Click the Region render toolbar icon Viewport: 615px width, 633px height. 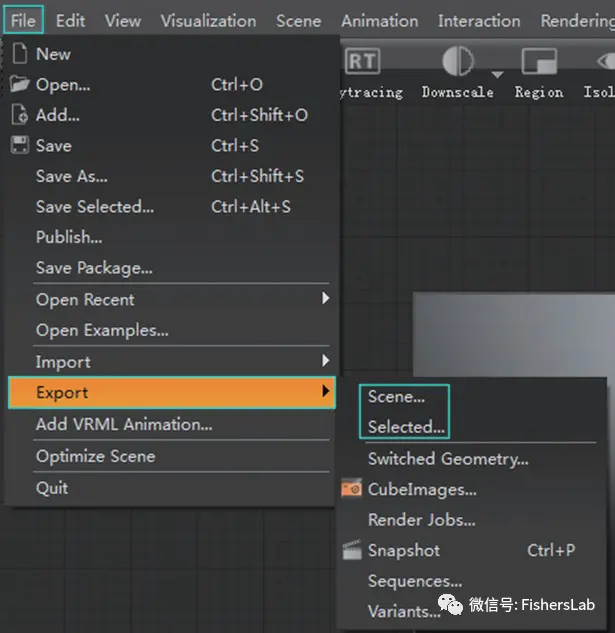tap(539, 61)
